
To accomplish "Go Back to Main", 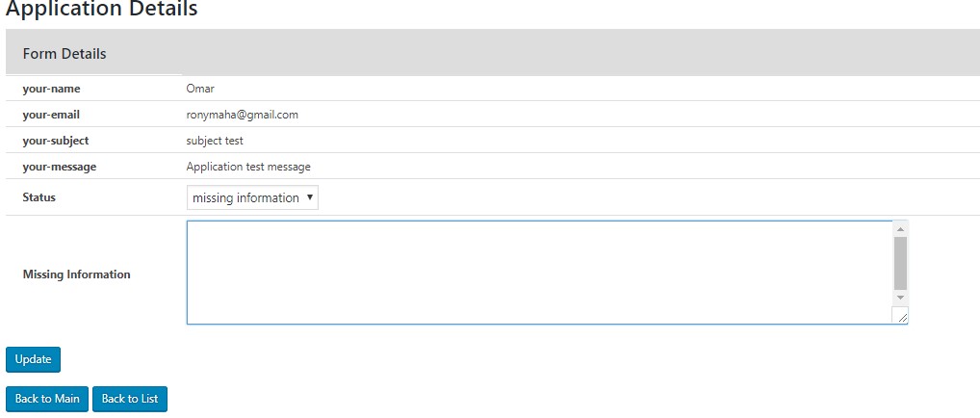I will (x=47, y=399).
